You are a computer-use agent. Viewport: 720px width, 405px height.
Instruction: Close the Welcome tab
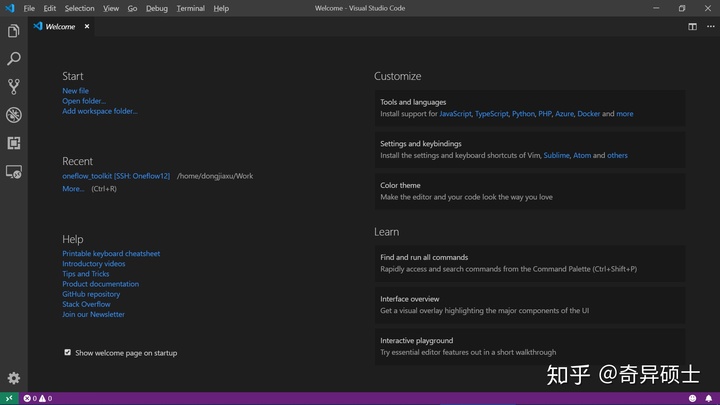(x=87, y=27)
